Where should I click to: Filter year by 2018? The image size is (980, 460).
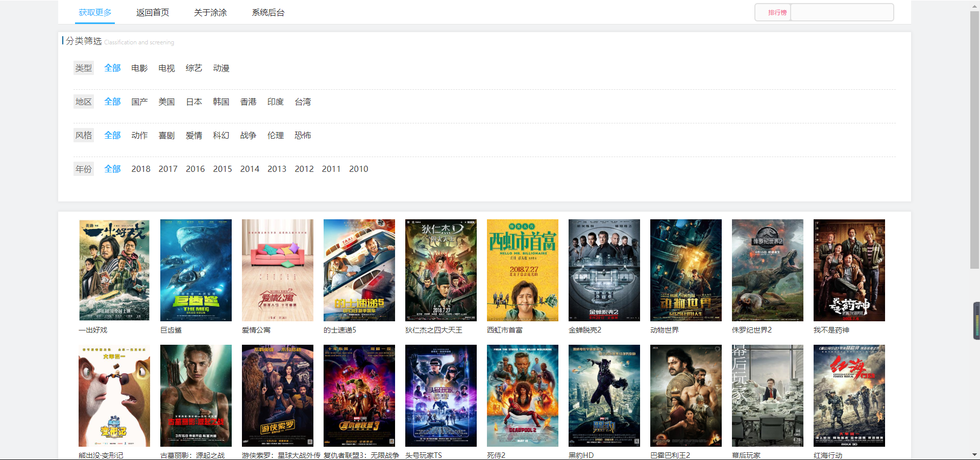pyautogui.click(x=141, y=169)
